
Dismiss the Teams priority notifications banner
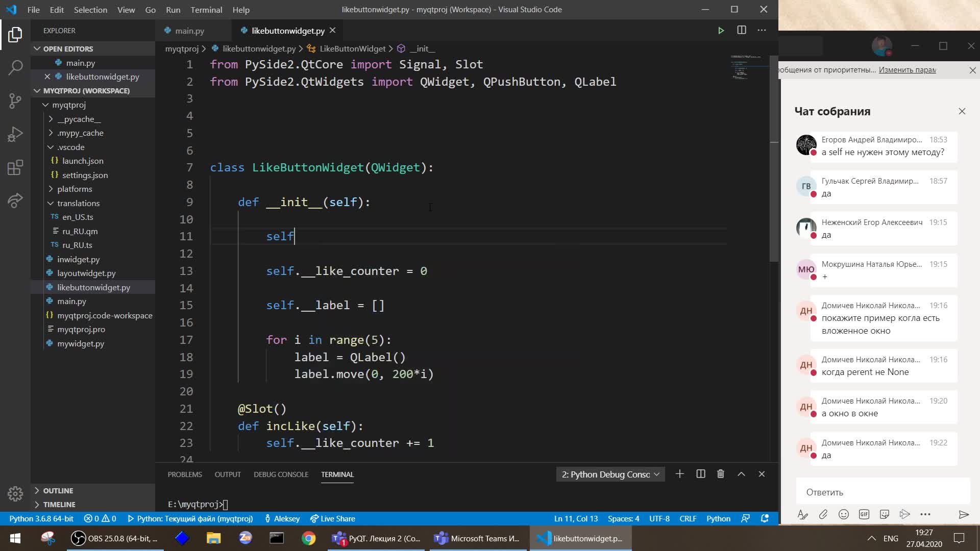pos(973,70)
